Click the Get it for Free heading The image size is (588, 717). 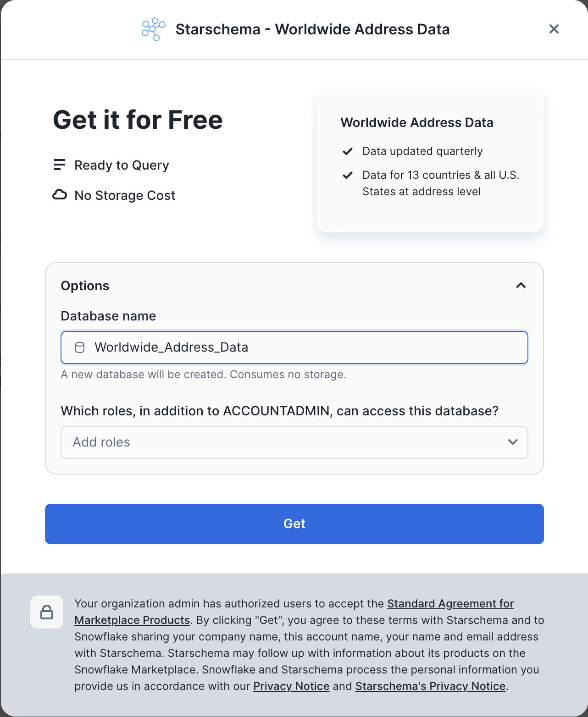(x=138, y=120)
